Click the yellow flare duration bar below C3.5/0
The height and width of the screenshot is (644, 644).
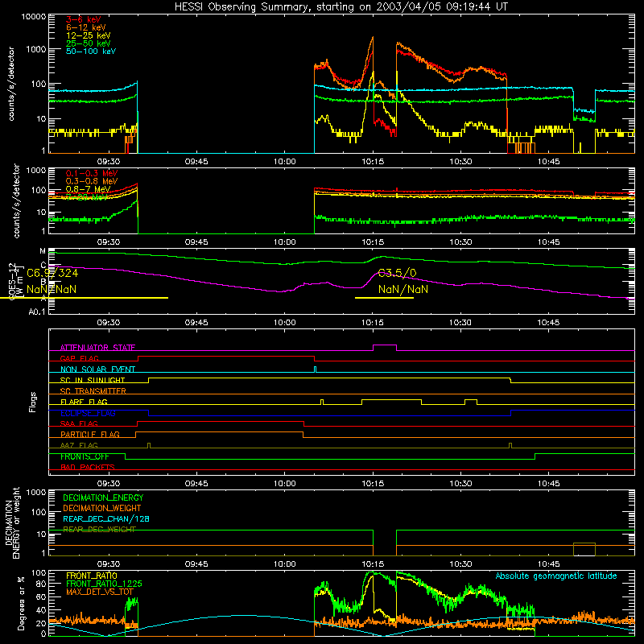click(x=384, y=298)
